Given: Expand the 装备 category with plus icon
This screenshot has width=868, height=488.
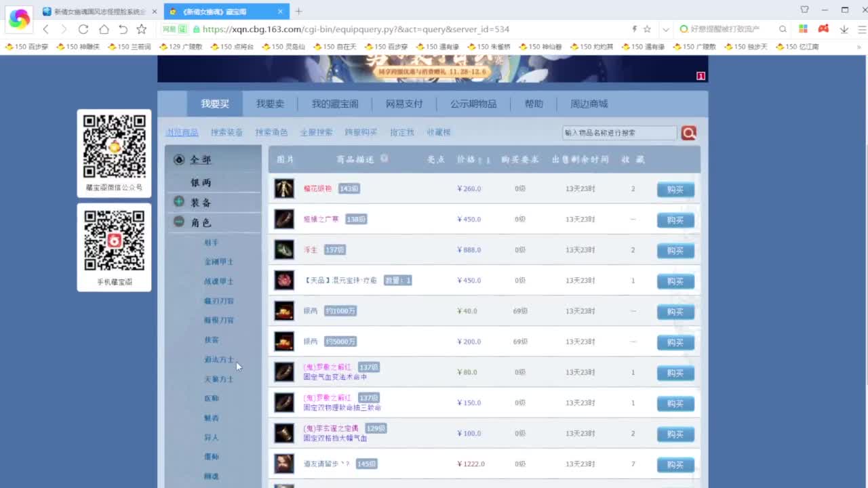Looking at the screenshot, I should 179,201.
